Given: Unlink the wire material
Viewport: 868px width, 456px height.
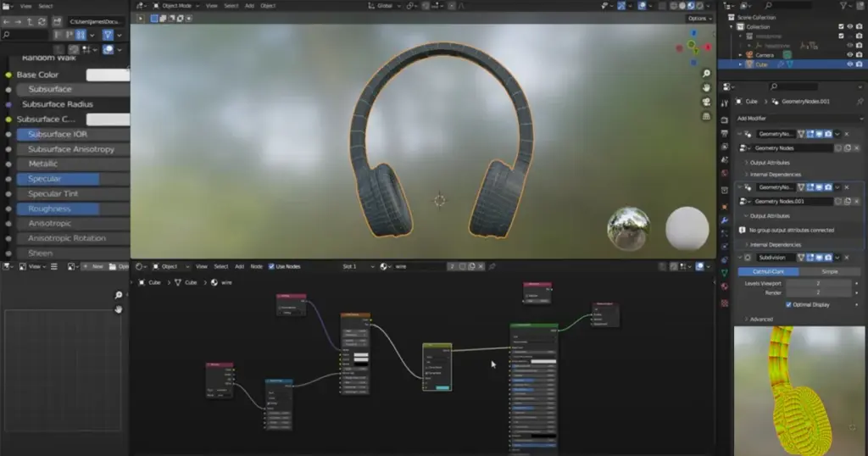Looking at the screenshot, I should 481,267.
